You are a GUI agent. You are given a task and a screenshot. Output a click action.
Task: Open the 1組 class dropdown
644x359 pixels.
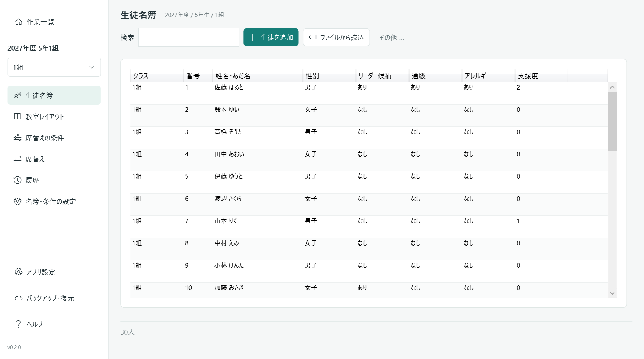point(54,67)
